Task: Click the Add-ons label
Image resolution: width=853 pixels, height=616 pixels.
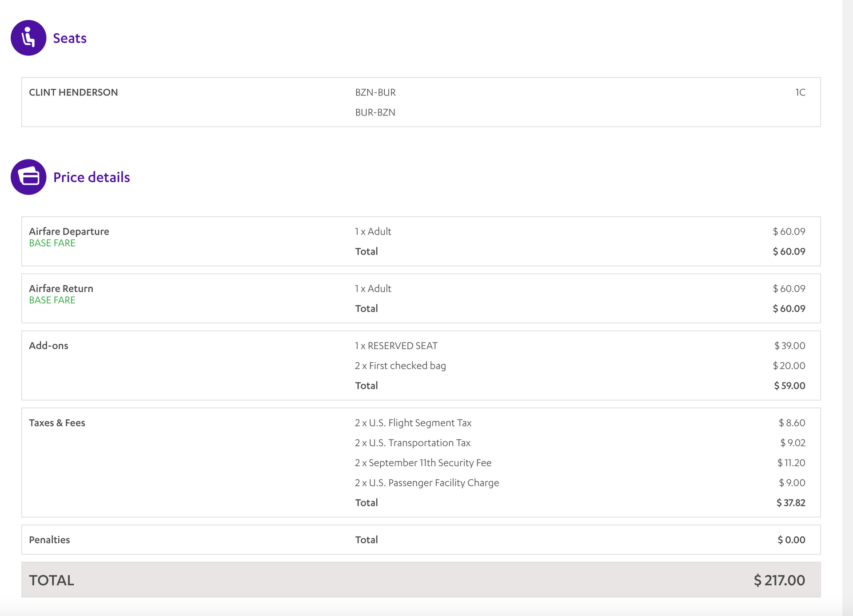Action: pos(48,346)
